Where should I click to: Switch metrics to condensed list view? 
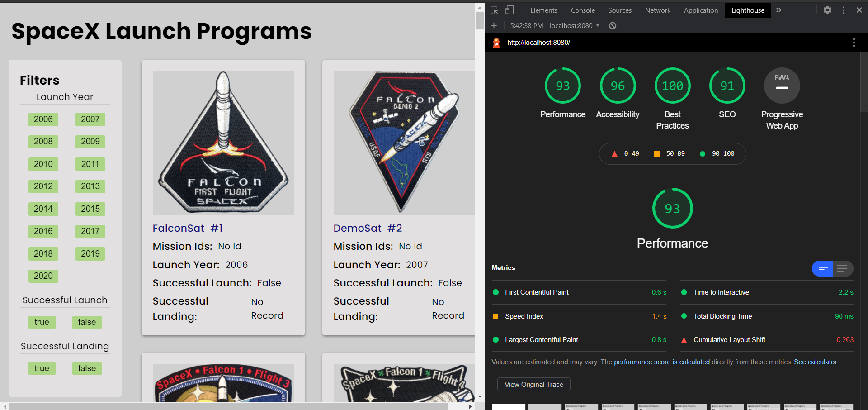pos(843,268)
